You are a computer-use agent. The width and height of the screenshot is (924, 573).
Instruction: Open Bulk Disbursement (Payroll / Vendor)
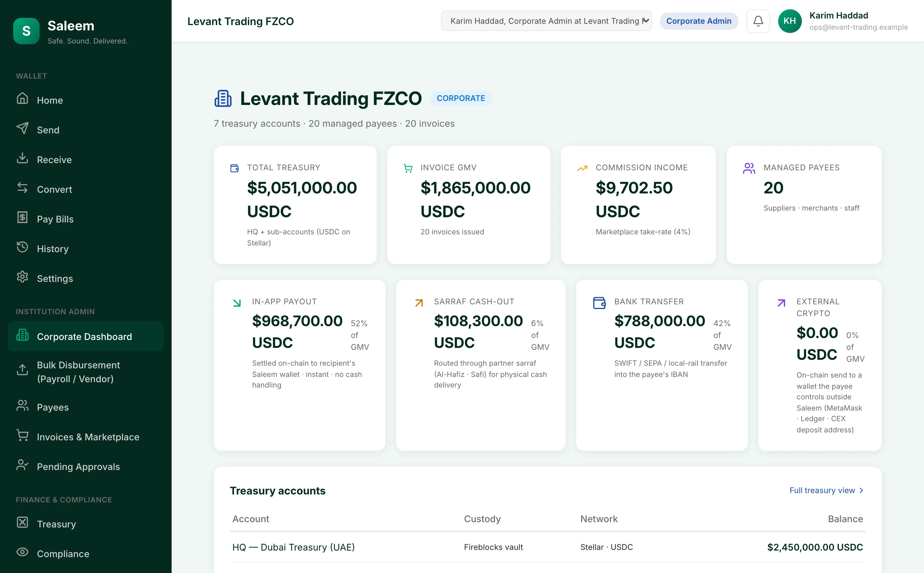85,372
